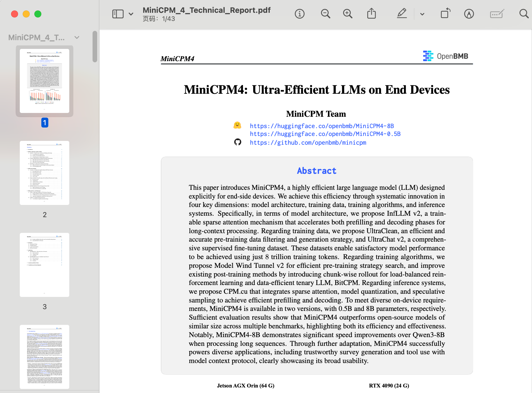
Task: Open the Share menu
Action: [371, 13]
